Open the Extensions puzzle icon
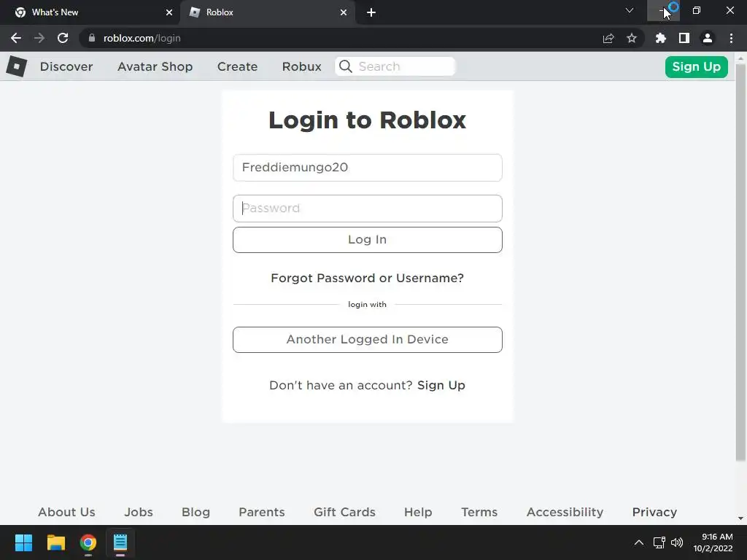The height and width of the screenshot is (560, 747). (661, 38)
